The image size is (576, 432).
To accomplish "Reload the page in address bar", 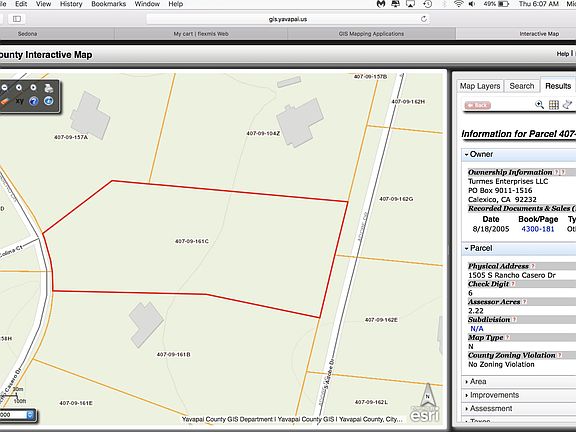I will 424,19.
